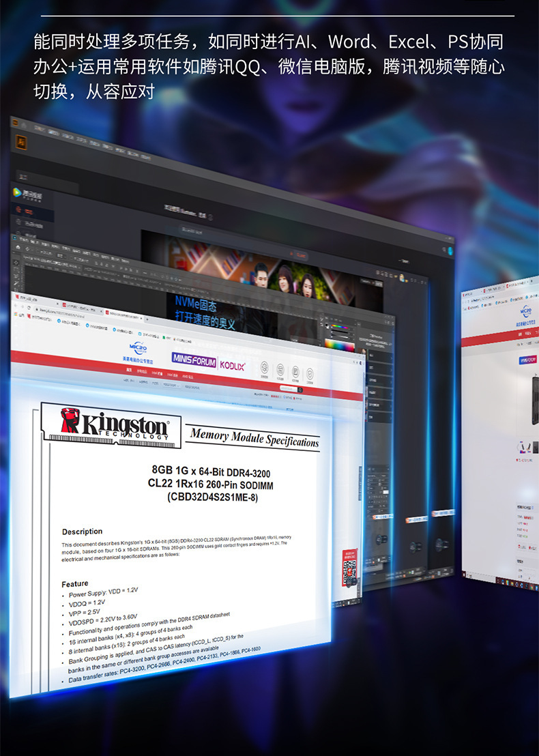Screen dimensions: 539x756
Task: Click the '8GB 1G x 64-Bit DDR4-3200' title
Action: tap(211, 471)
